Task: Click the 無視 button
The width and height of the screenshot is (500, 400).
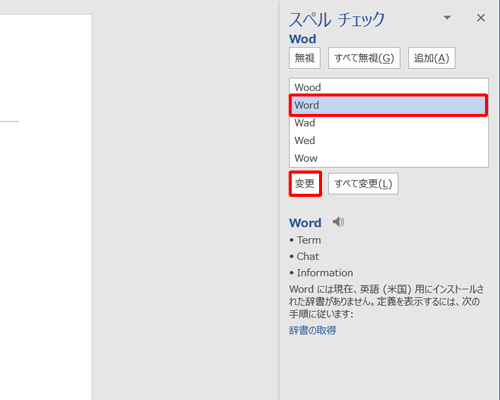Action: tap(305, 58)
